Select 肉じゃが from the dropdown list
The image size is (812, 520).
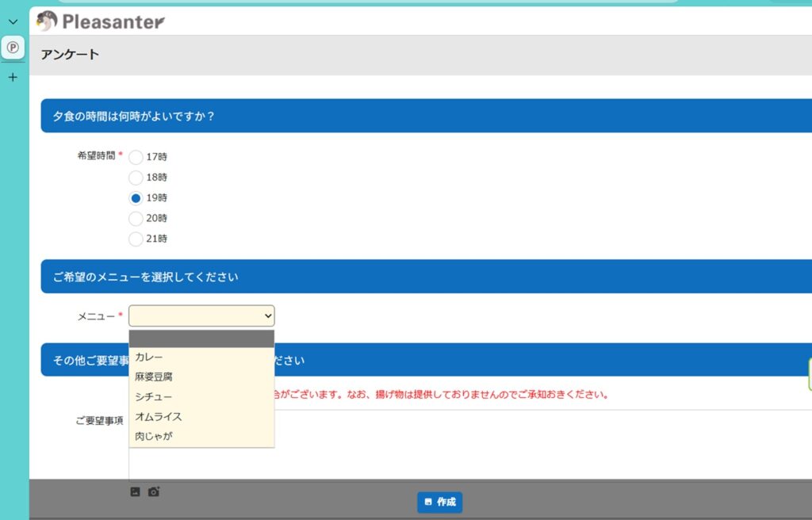pyautogui.click(x=201, y=436)
